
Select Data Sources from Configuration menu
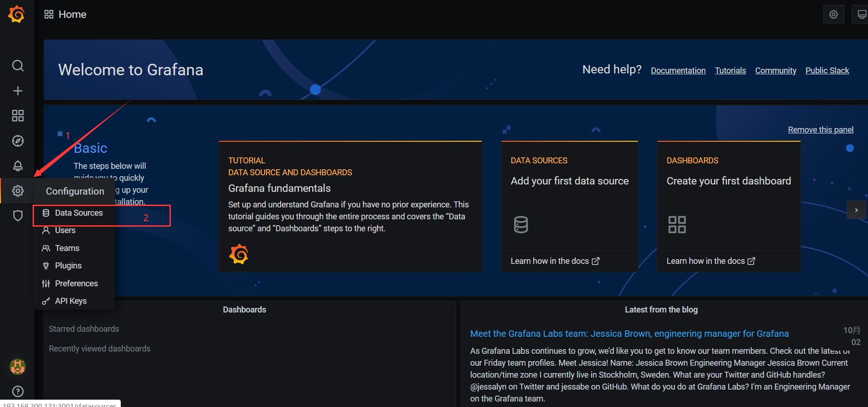pyautogui.click(x=79, y=213)
